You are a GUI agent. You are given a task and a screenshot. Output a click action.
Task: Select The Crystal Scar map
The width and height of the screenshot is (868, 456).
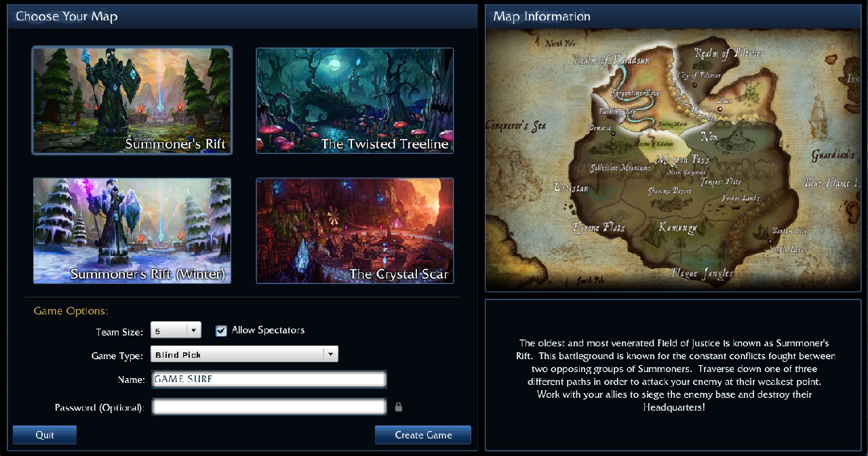point(355,230)
